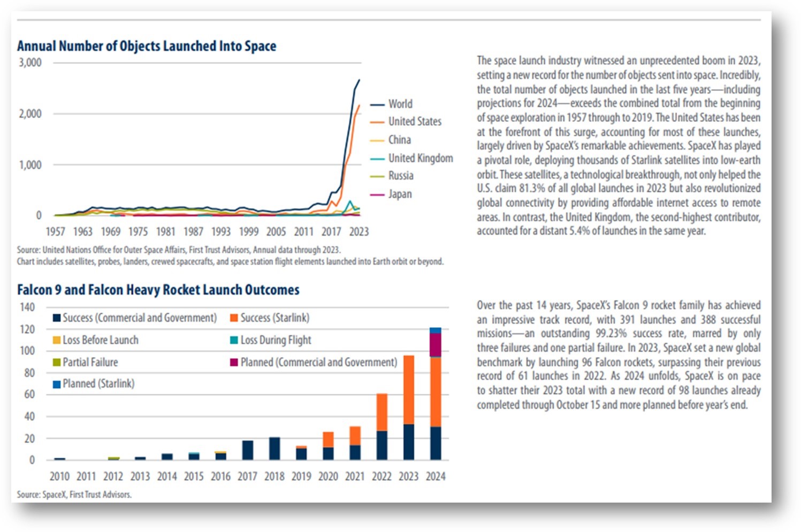
Task: Click the Loss Before Launch yellow swatch
Action: coord(56,340)
